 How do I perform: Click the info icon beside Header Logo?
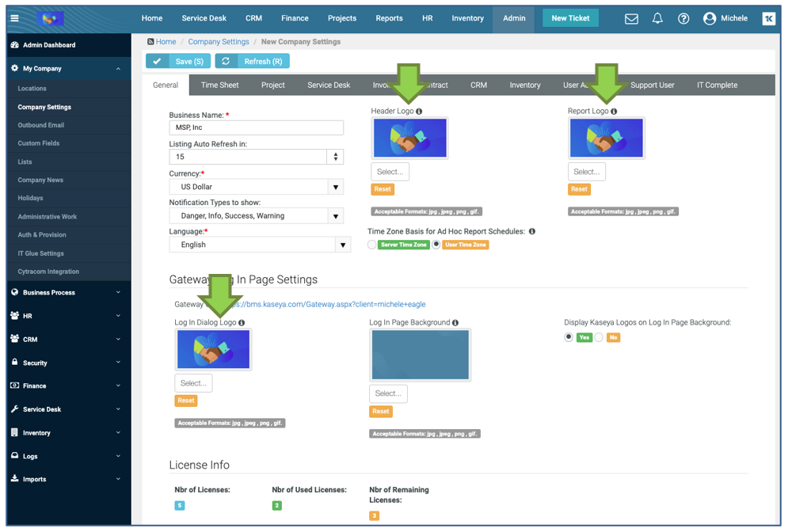coord(419,112)
